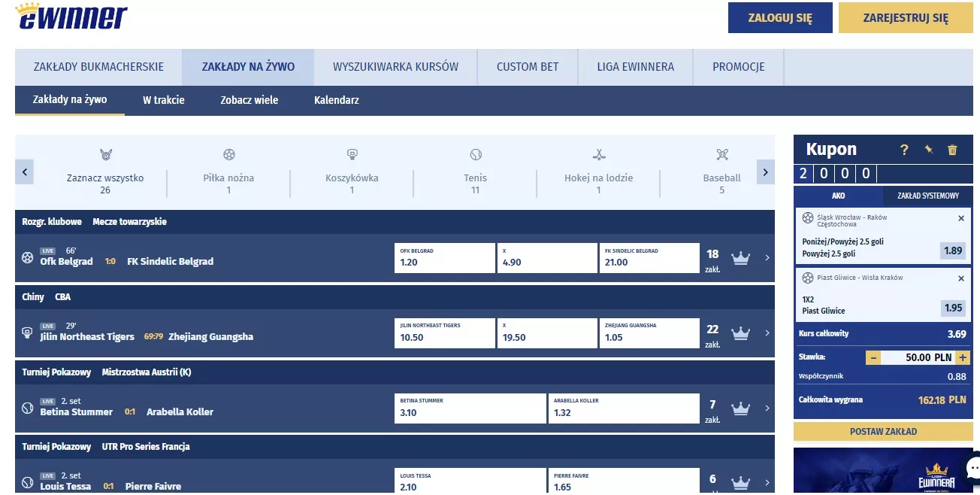Expand Jilin Northeast Tigers match chevron
This screenshot has height=495, width=980.
click(767, 333)
